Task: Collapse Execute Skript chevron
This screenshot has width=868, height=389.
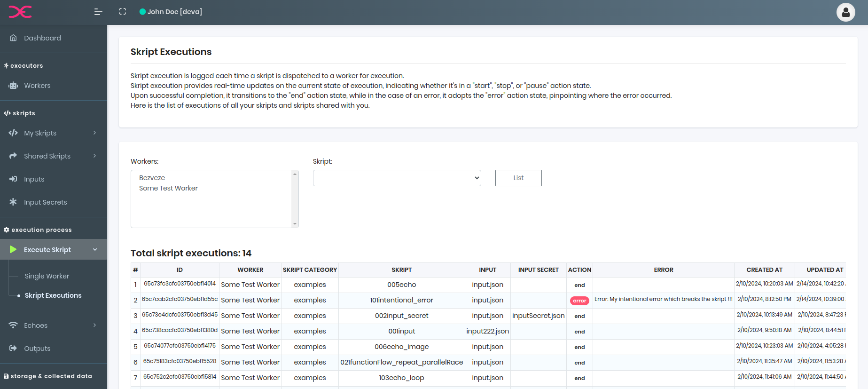Action: click(95, 250)
